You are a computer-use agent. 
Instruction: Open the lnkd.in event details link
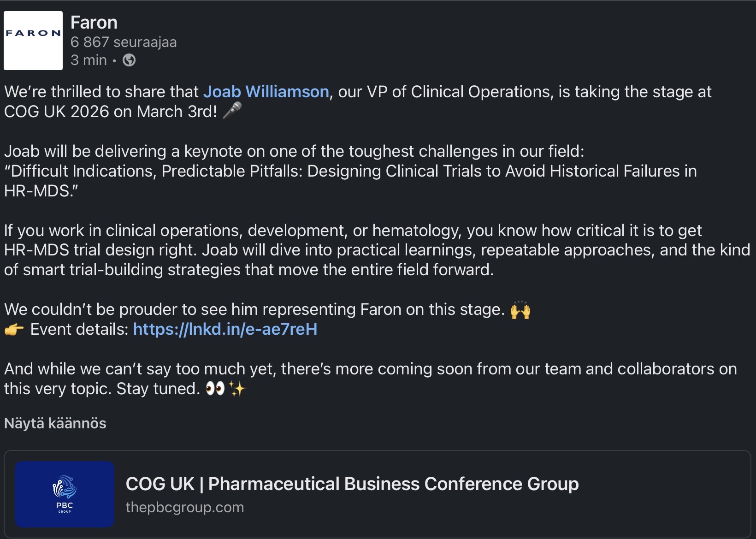click(x=225, y=329)
